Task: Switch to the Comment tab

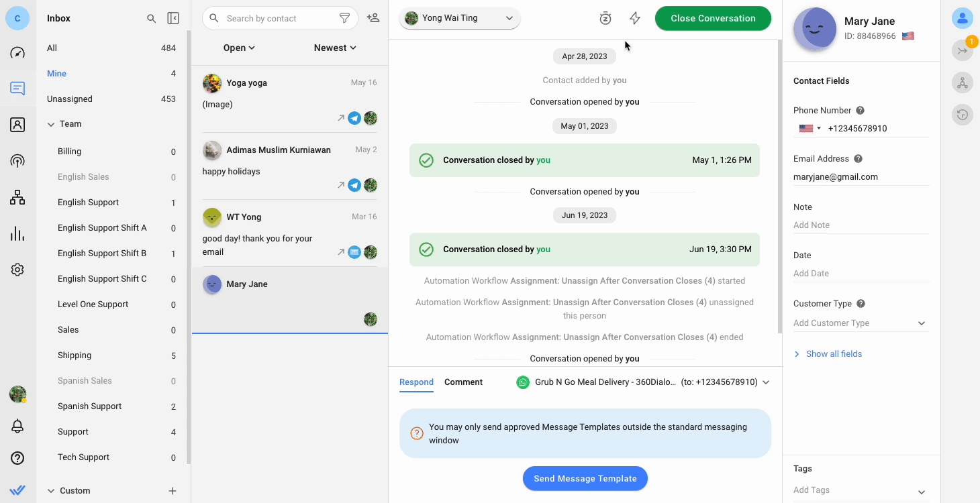Action: [463, 382]
